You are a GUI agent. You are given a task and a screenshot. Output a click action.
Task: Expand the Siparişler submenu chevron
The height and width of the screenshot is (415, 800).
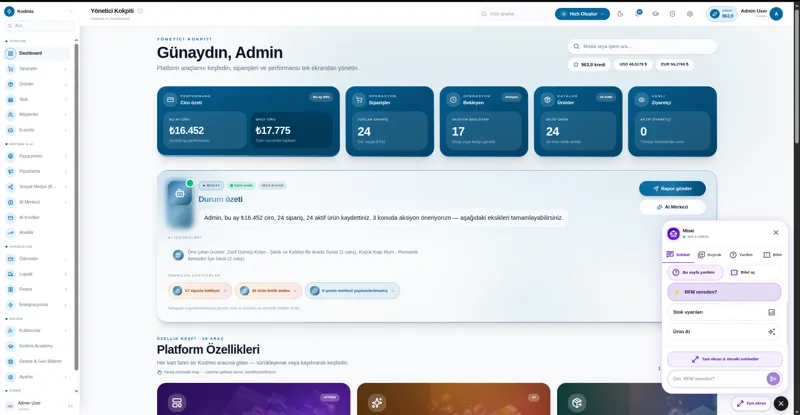[x=66, y=69]
